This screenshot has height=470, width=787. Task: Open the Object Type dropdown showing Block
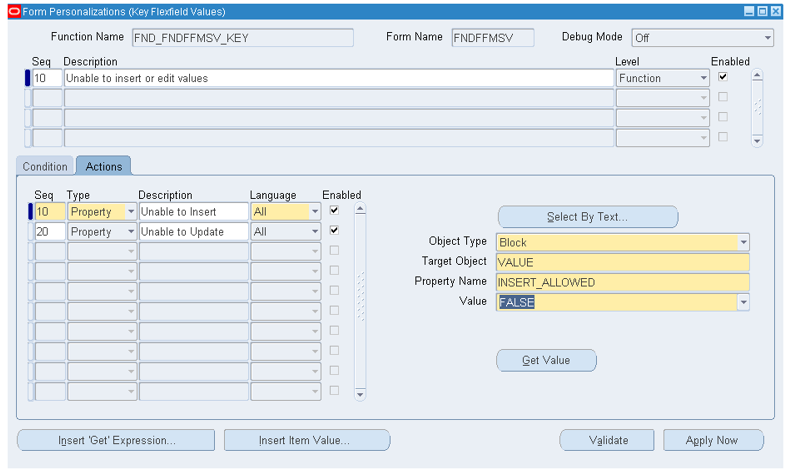pos(743,243)
